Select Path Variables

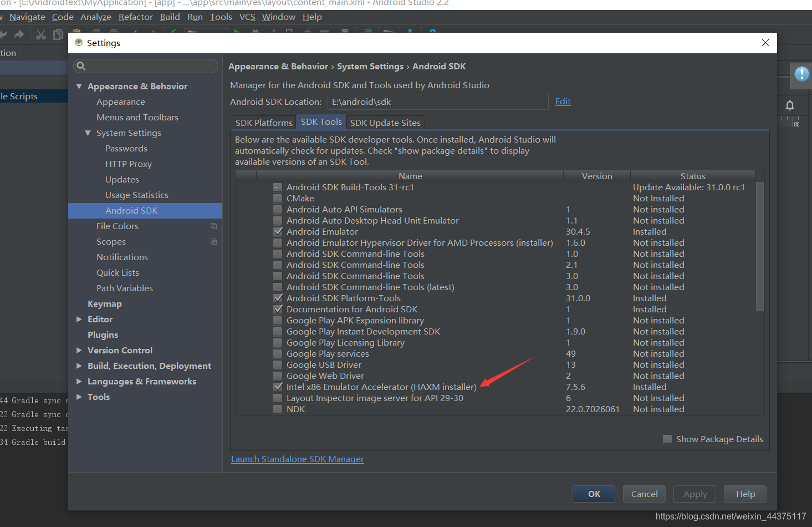[x=125, y=288]
